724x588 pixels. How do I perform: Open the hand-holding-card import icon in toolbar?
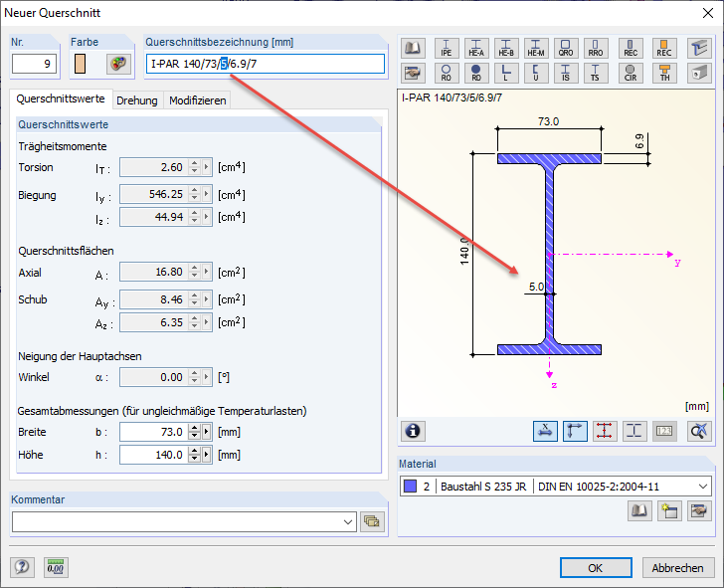click(x=413, y=73)
